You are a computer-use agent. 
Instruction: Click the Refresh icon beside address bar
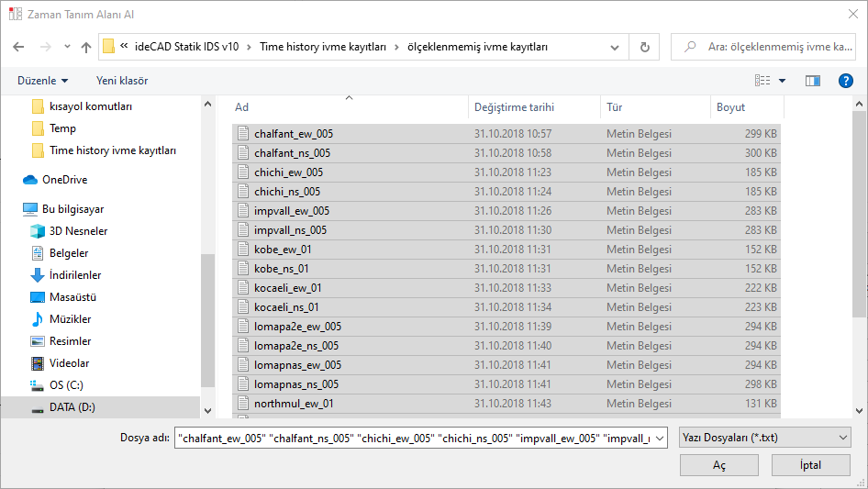point(644,47)
